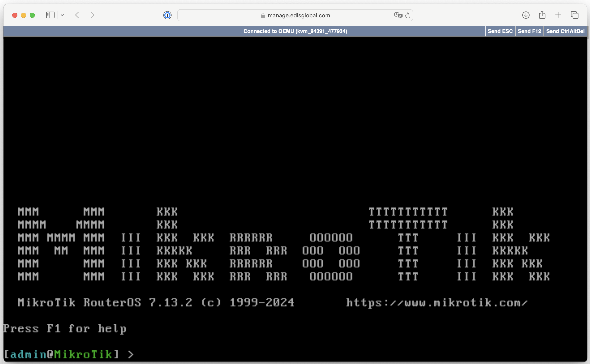Minimize the Safari window with yellow button
The height and width of the screenshot is (364, 590).
tap(23, 15)
